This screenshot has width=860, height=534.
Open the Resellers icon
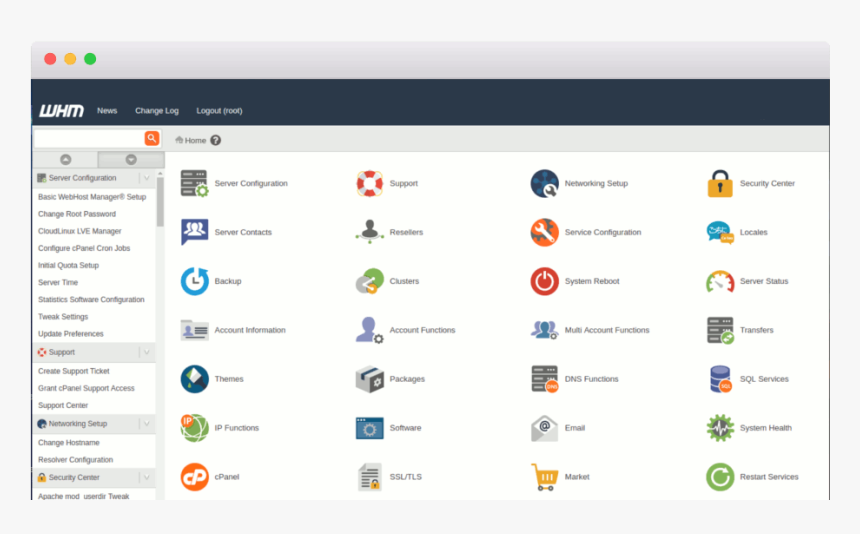pos(369,232)
